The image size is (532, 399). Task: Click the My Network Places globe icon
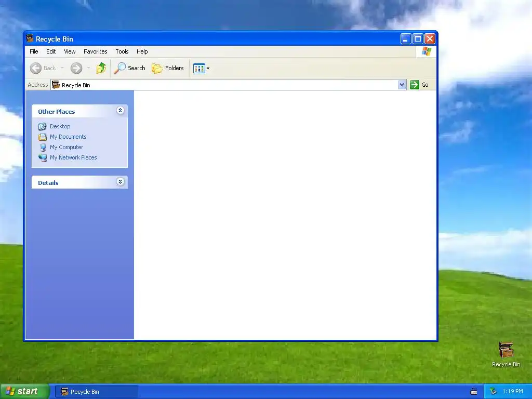click(x=43, y=158)
